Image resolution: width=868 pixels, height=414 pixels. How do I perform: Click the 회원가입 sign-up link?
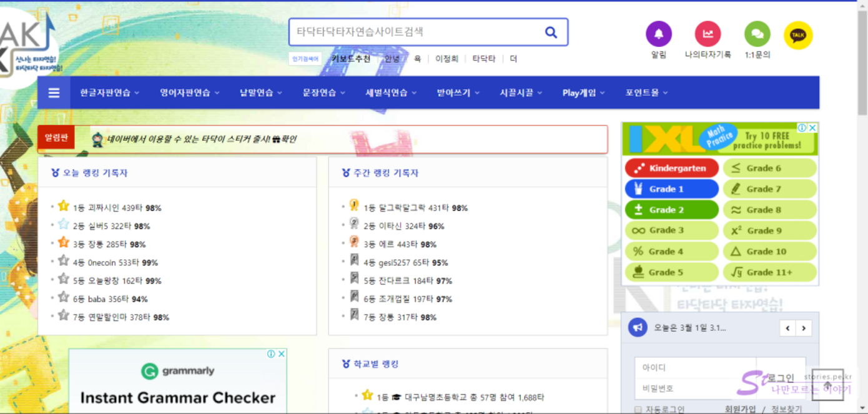click(x=740, y=410)
